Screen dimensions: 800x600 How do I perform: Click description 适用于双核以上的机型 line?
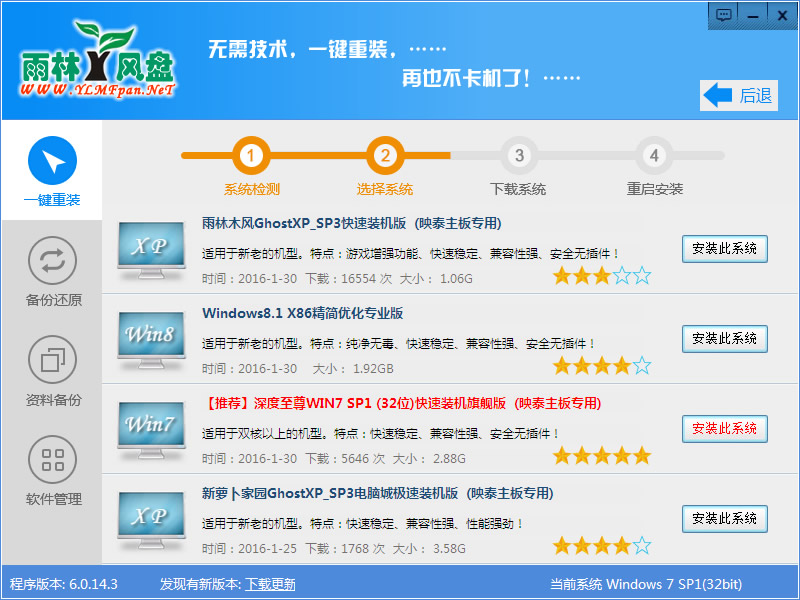[x=381, y=434]
